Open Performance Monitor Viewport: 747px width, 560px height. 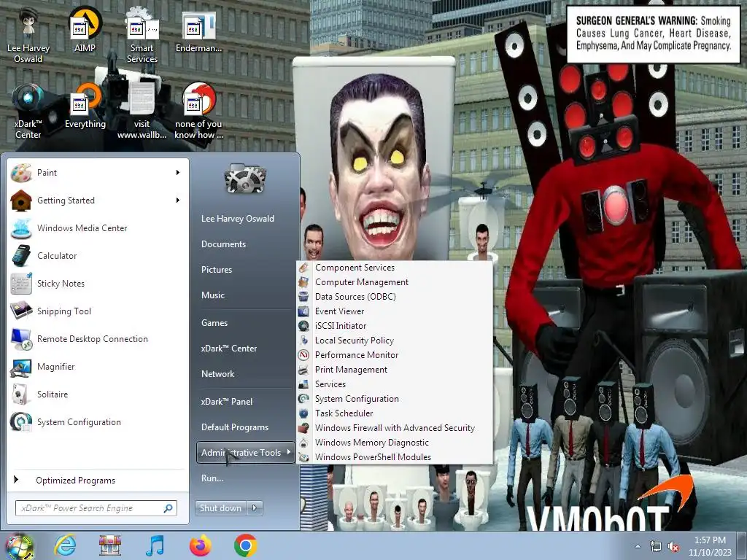pyautogui.click(x=395, y=355)
